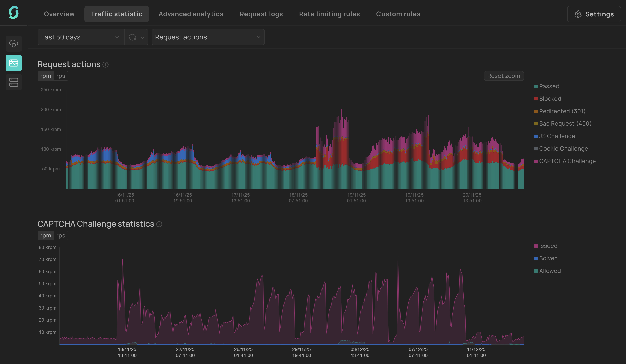Image resolution: width=626 pixels, height=364 pixels.
Task: Toggle the Blocked legend color swatch
Action: pyautogui.click(x=536, y=99)
